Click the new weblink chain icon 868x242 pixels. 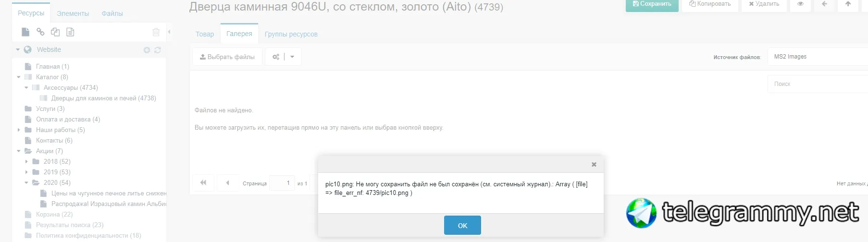[40, 32]
